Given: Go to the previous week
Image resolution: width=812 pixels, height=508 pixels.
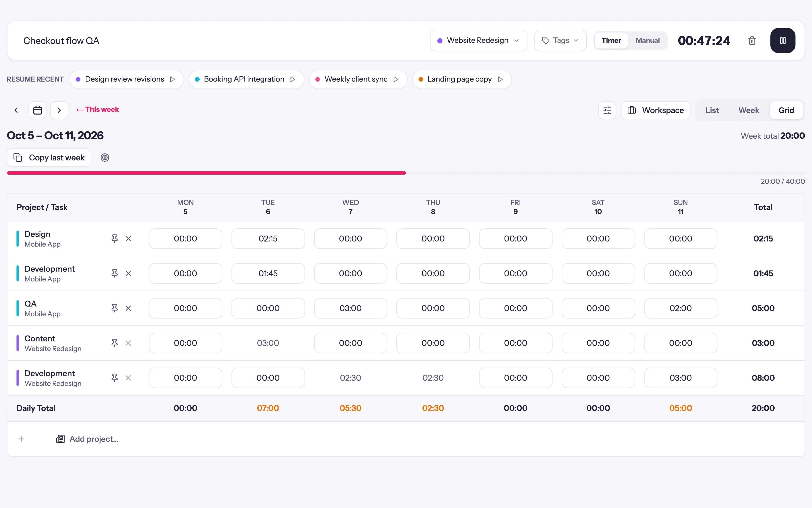Looking at the screenshot, I should point(16,110).
